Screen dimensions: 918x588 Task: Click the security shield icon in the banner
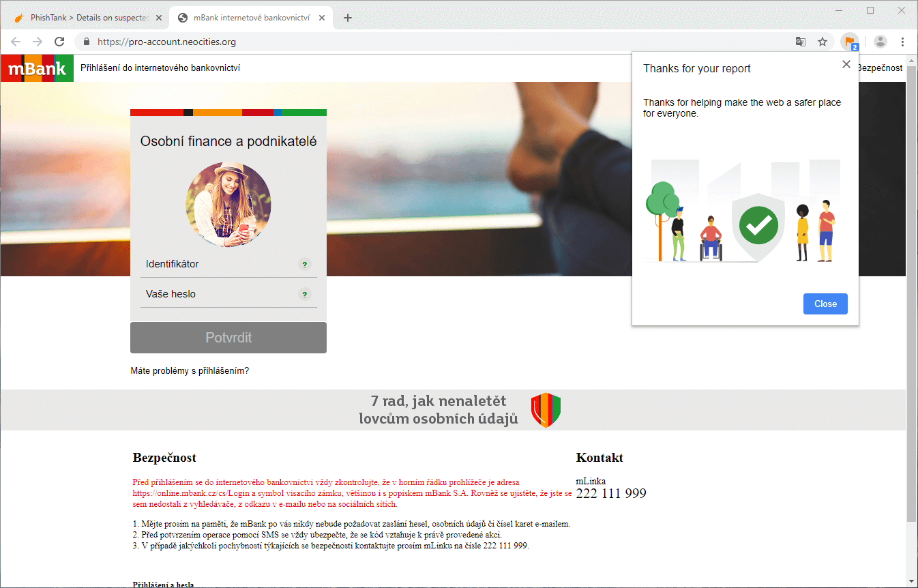tap(546, 410)
